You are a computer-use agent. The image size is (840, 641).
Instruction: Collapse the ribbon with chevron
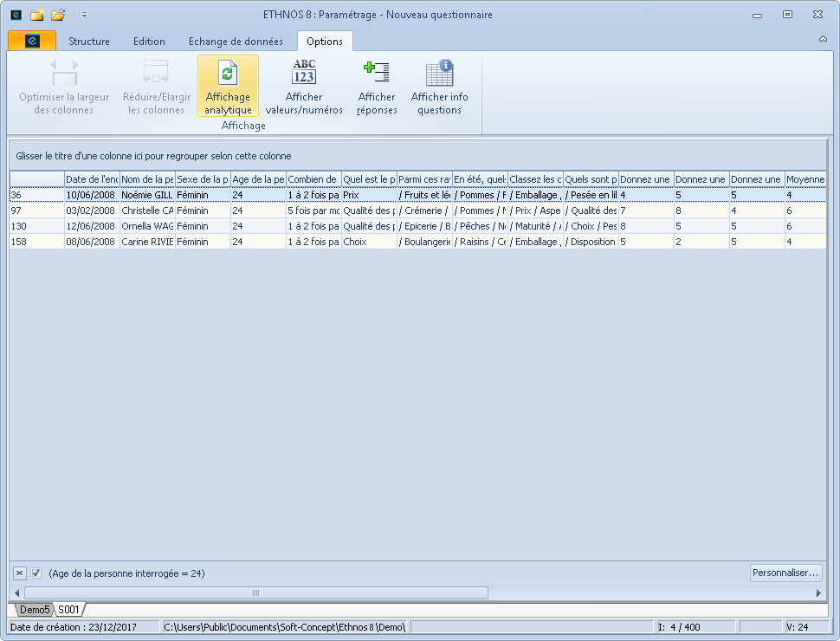pos(823,39)
